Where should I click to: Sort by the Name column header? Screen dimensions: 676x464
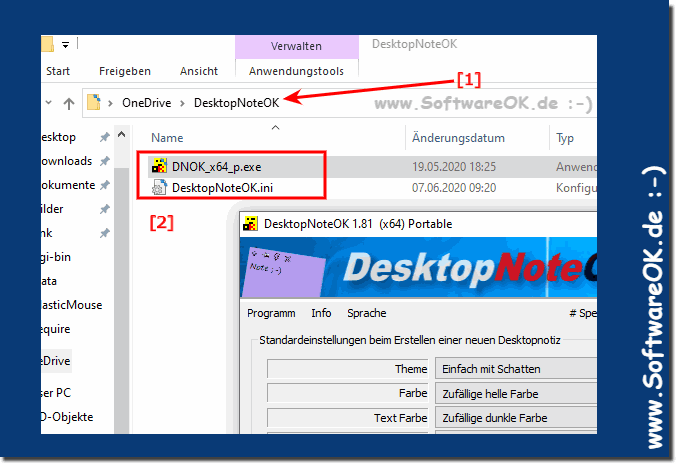coord(167,138)
